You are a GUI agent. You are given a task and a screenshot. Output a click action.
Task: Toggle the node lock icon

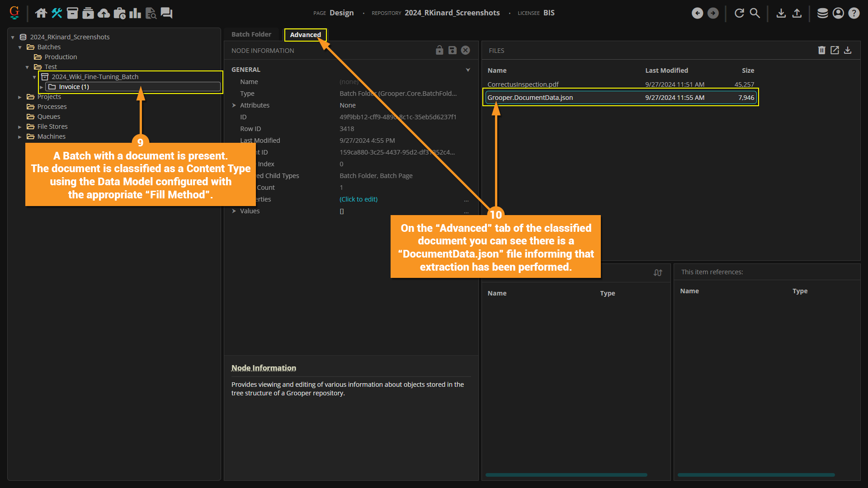pyautogui.click(x=439, y=50)
